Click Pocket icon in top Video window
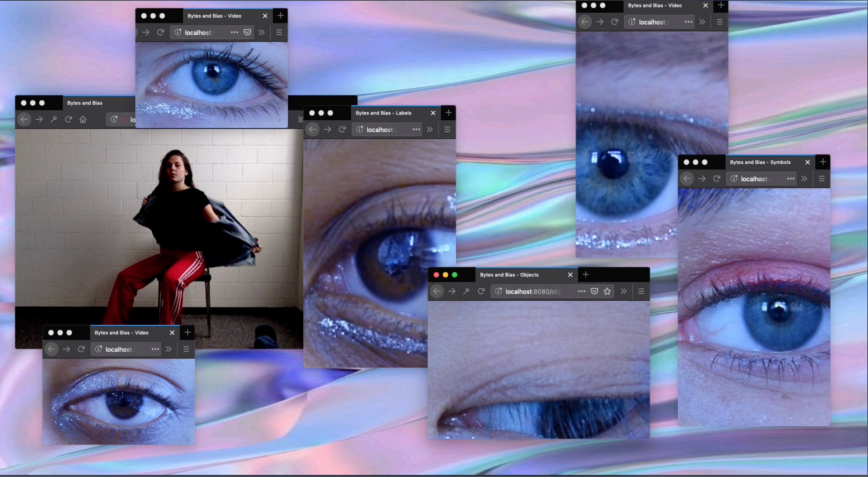 (248, 32)
